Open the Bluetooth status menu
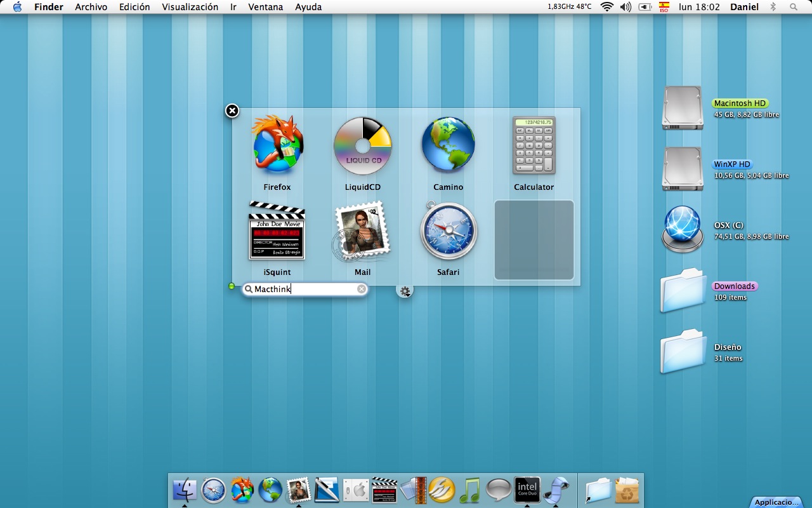This screenshot has height=508, width=812. click(x=773, y=7)
